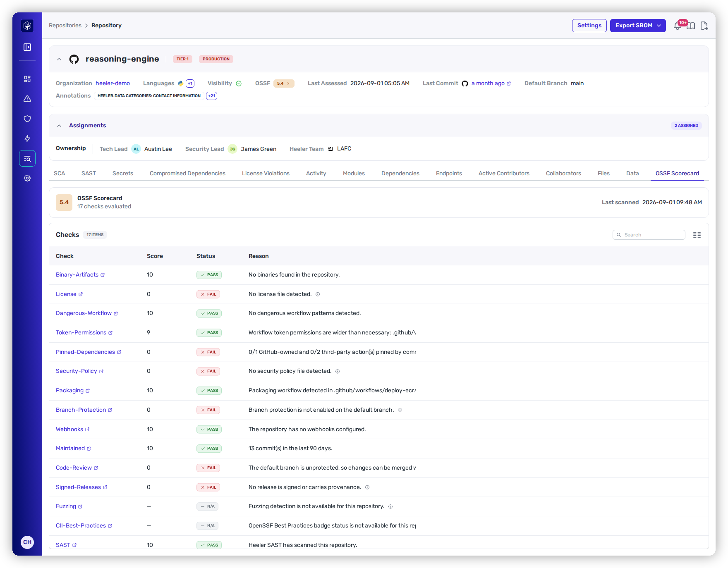Open the settings gear icon in sidebar
The width and height of the screenshot is (728, 568).
[x=27, y=178]
